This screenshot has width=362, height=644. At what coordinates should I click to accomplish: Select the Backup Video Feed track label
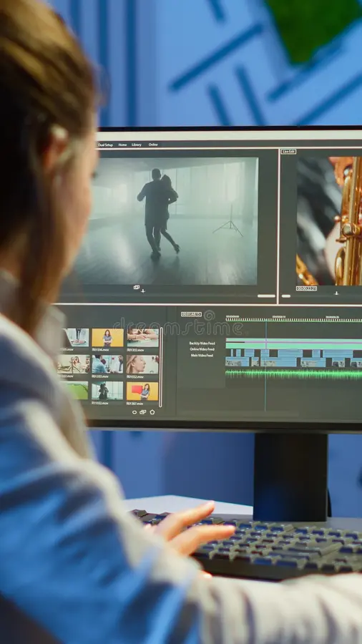[202, 343]
